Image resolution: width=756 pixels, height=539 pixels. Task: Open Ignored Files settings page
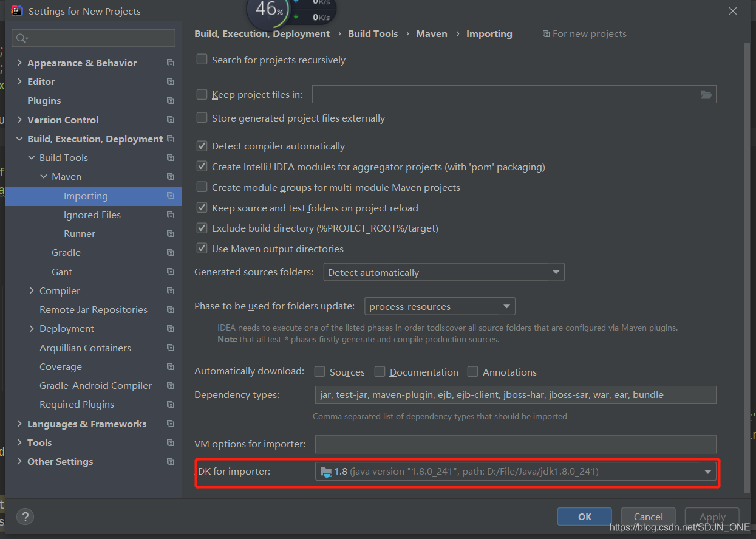92,215
